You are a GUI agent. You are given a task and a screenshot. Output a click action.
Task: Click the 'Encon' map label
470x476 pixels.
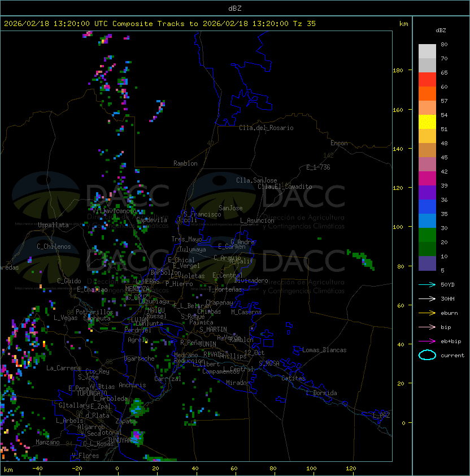pos(339,143)
